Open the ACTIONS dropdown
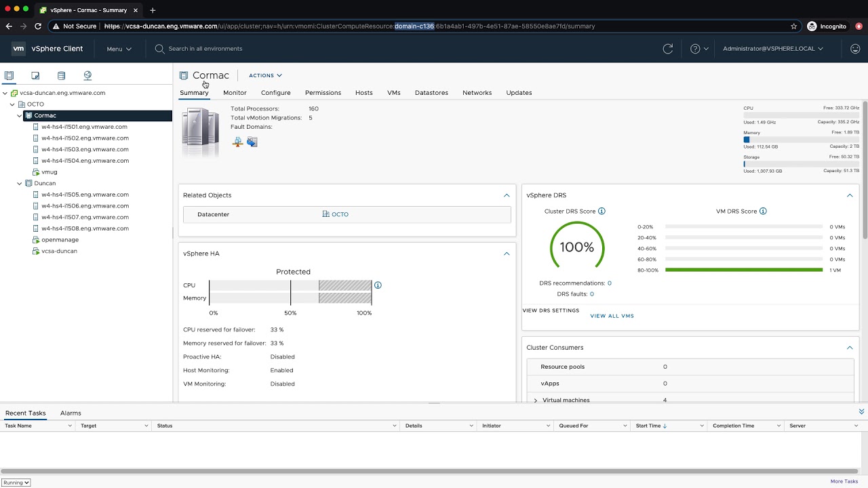The image size is (868, 488). [265, 76]
